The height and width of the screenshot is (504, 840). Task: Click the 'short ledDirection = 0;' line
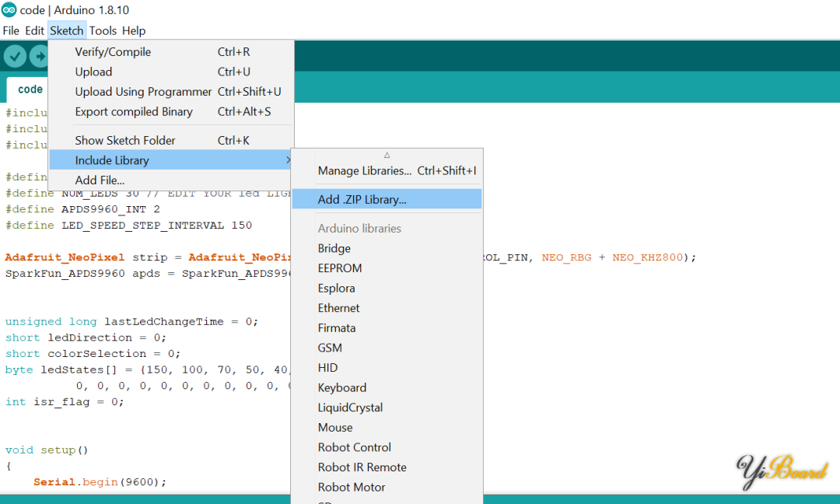86,338
